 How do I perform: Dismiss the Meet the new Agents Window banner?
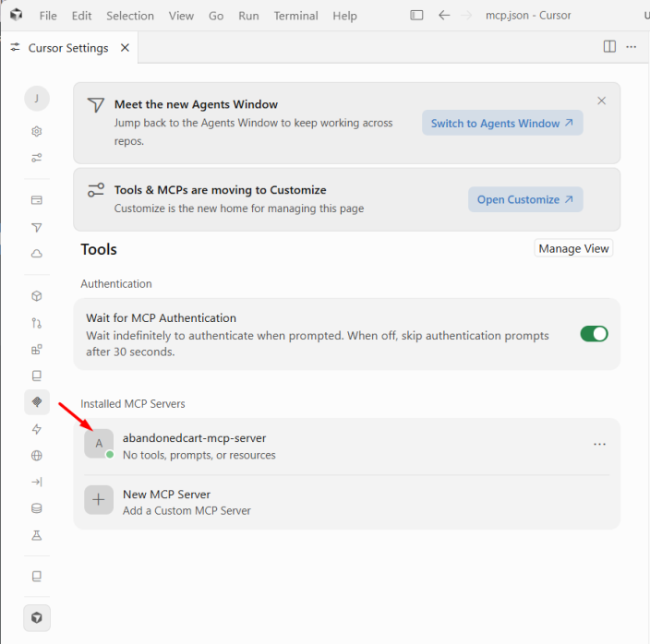[x=601, y=101]
